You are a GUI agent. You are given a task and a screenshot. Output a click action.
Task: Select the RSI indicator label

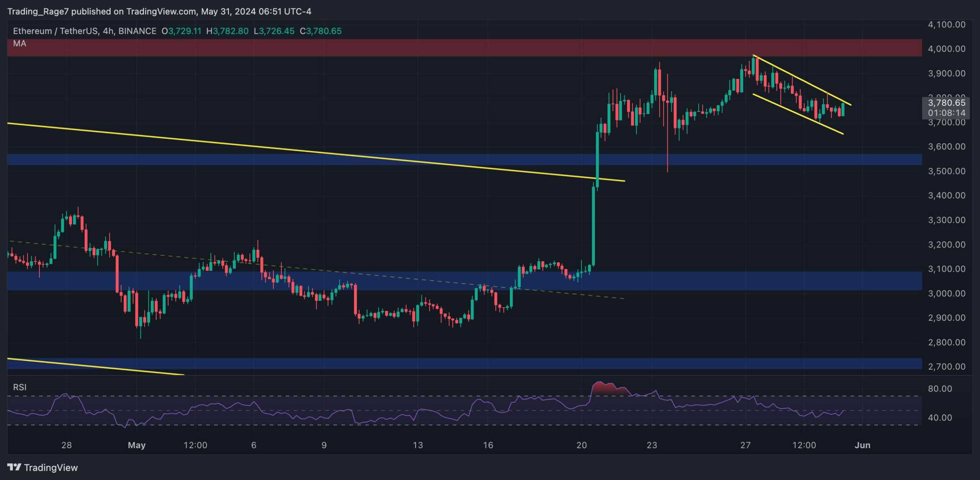click(20, 387)
